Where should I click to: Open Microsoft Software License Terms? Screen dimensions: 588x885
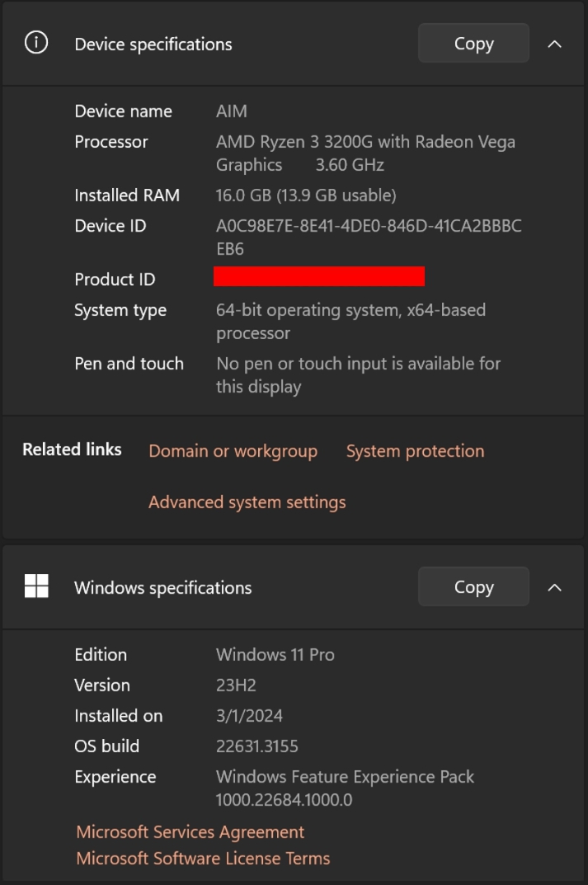coord(203,859)
